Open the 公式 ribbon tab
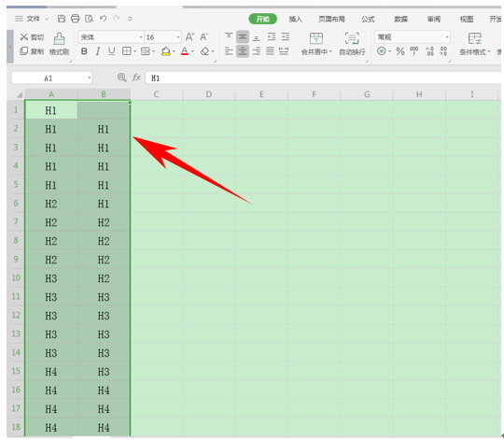 click(x=368, y=20)
